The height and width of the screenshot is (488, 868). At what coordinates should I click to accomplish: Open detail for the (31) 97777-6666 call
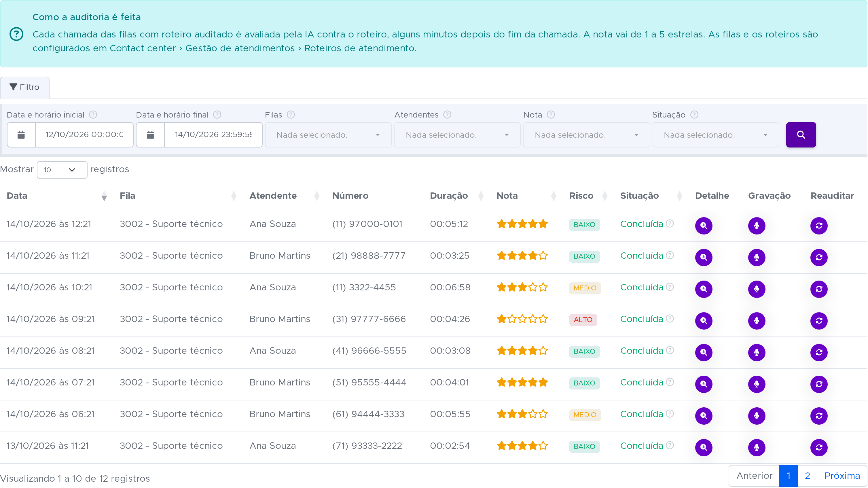(x=704, y=321)
